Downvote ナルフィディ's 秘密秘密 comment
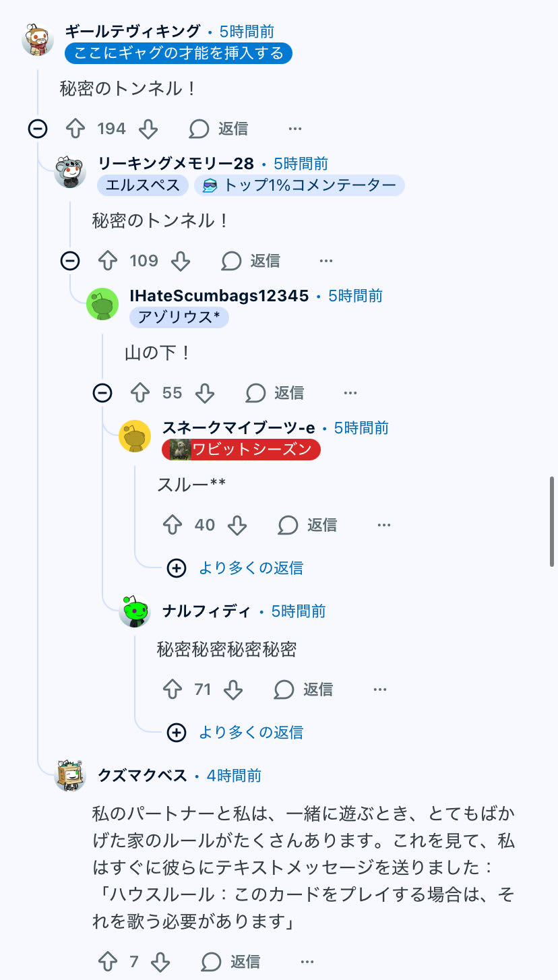Image resolution: width=558 pixels, height=980 pixels. 232,690
